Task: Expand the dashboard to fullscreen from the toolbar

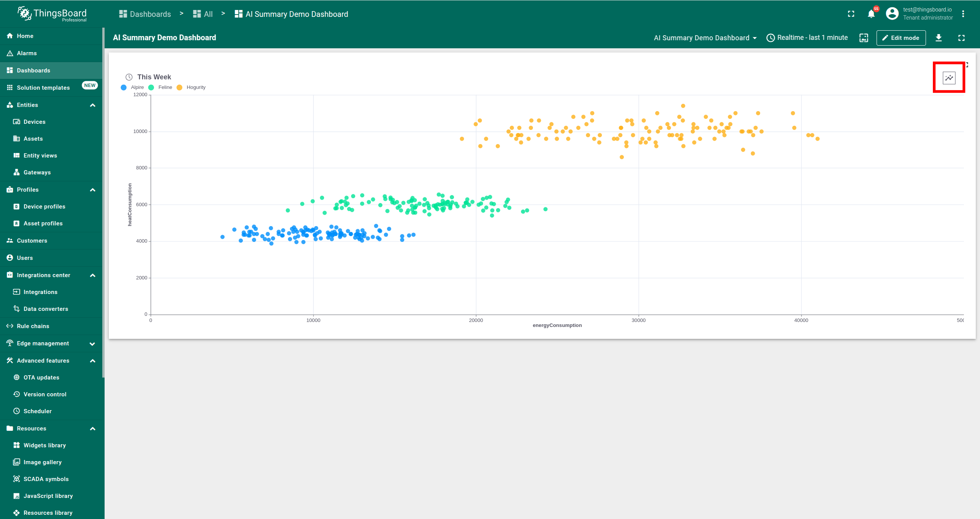Action: 961,38
